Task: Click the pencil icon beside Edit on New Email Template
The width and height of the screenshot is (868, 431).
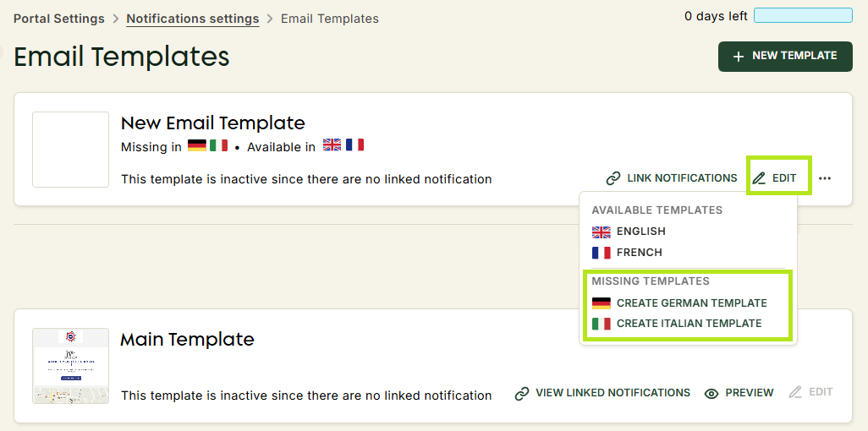Action: pyautogui.click(x=759, y=178)
